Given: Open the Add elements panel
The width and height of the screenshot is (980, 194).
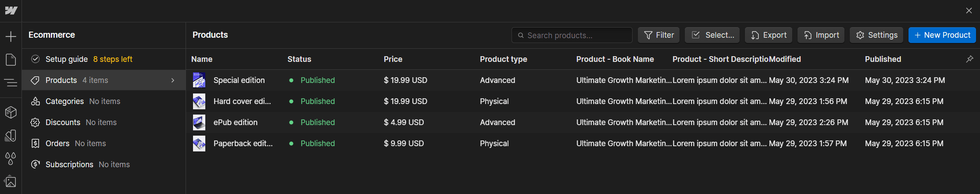Looking at the screenshot, I should pos(11,36).
